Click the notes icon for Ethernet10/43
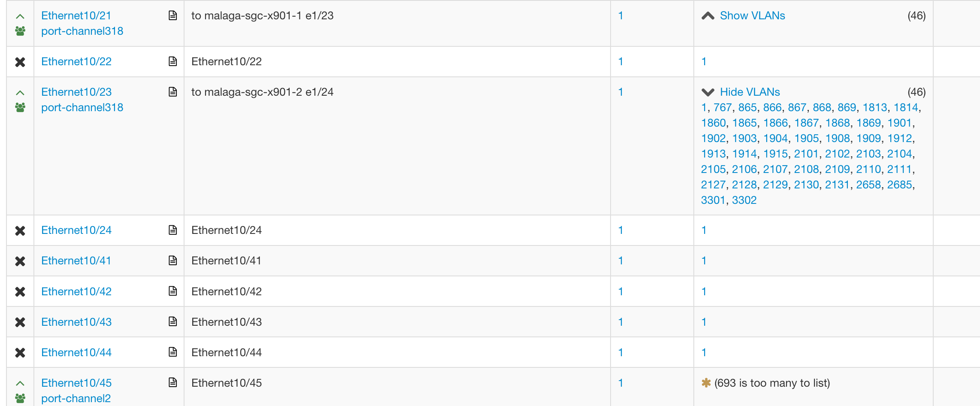Screen dimensions: 980x406 point(172,321)
